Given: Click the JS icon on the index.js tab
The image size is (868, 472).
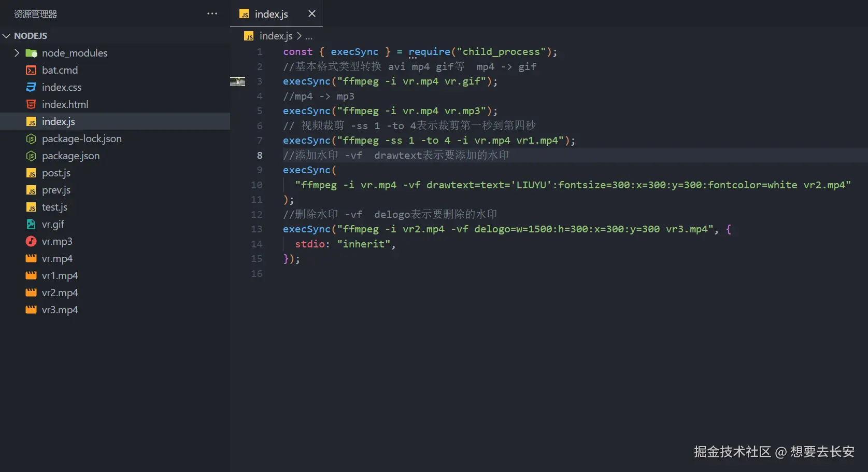Looking at the screenshot, I should (x=244, y=14).
